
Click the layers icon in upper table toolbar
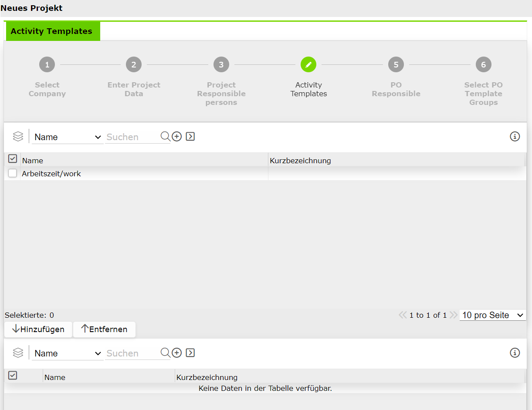pos(18,137)
